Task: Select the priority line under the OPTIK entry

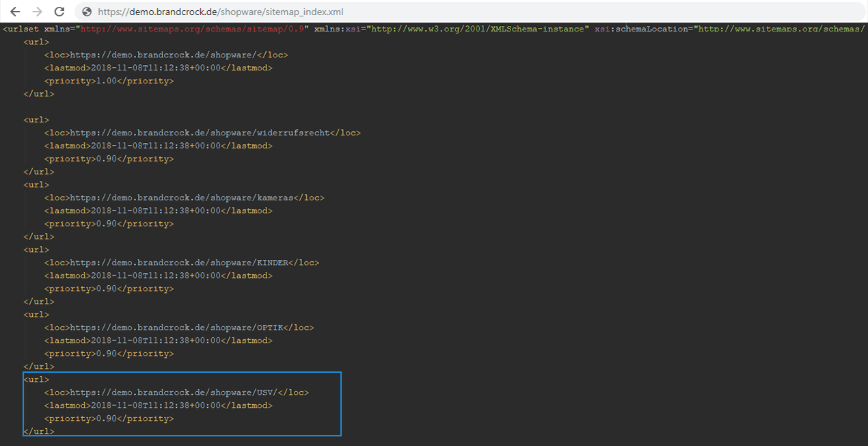Action: point(109,354)
